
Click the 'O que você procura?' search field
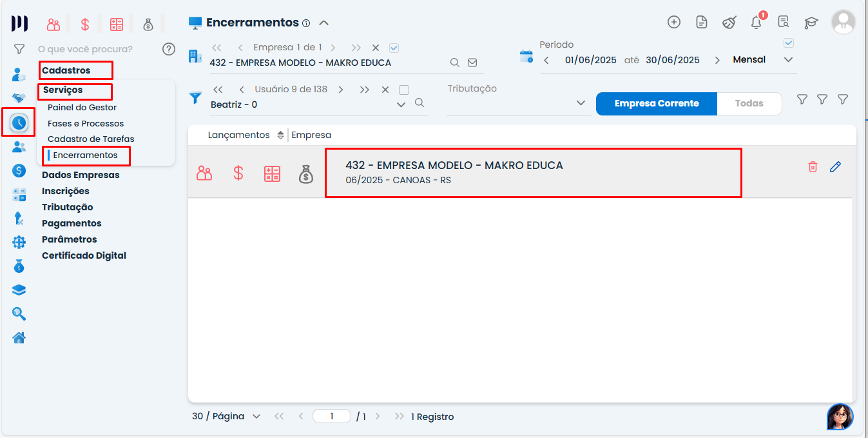click(x=85, y=49)
